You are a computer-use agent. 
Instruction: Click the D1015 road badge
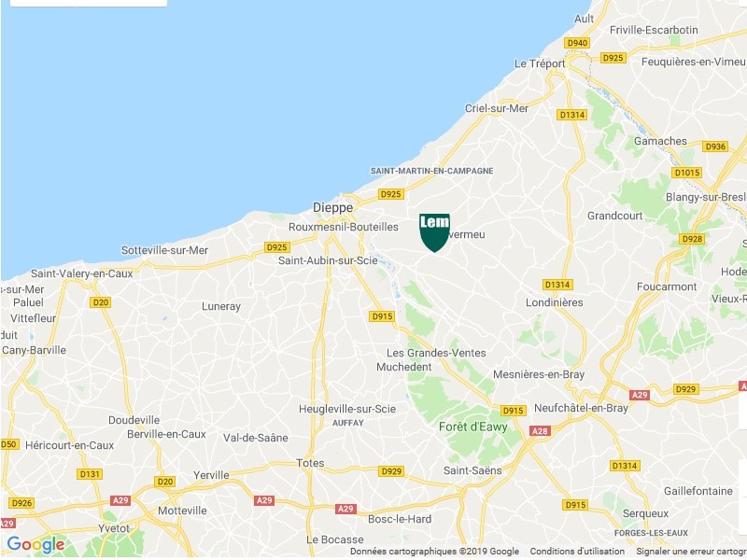click(x=686, y=173)
